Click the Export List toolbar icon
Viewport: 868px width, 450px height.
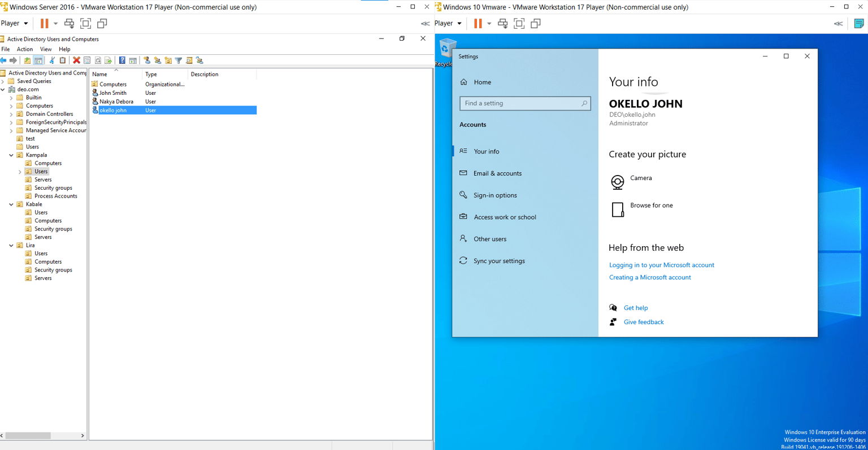click(108, 60)
